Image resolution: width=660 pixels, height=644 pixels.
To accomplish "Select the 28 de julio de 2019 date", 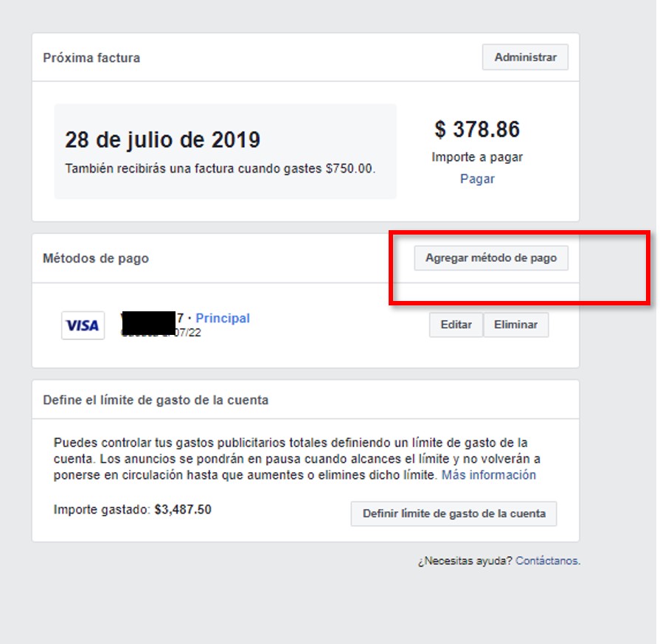I will click(x=162, y=140).
